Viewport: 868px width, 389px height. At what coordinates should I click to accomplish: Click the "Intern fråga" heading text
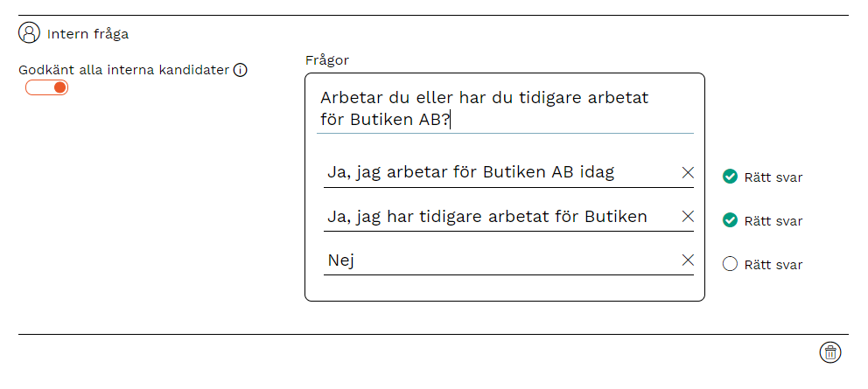click(x=87, y=34)
